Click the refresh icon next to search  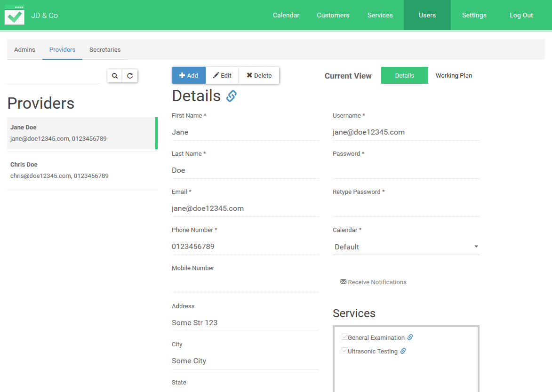pos(130,76)
